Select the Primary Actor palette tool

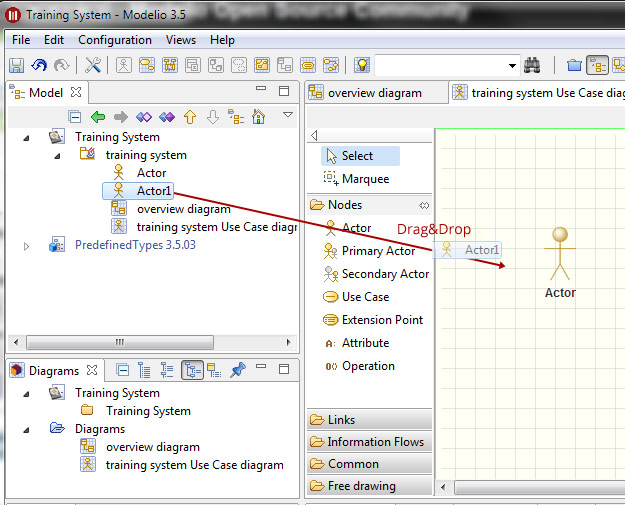point(369,251)
